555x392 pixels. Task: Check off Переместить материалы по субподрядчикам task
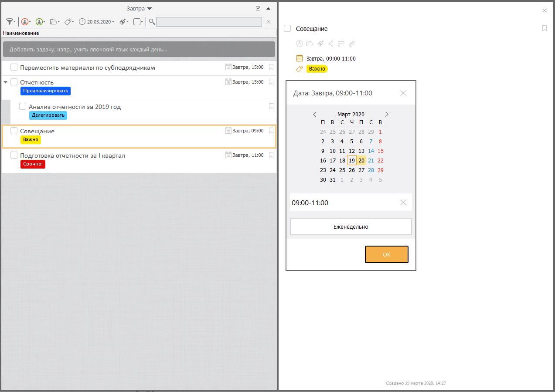14,68
